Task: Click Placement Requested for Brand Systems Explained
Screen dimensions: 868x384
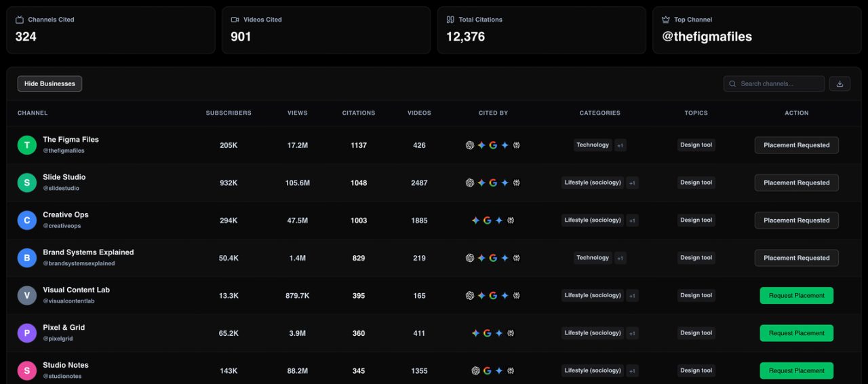Action: coord(797,258)
